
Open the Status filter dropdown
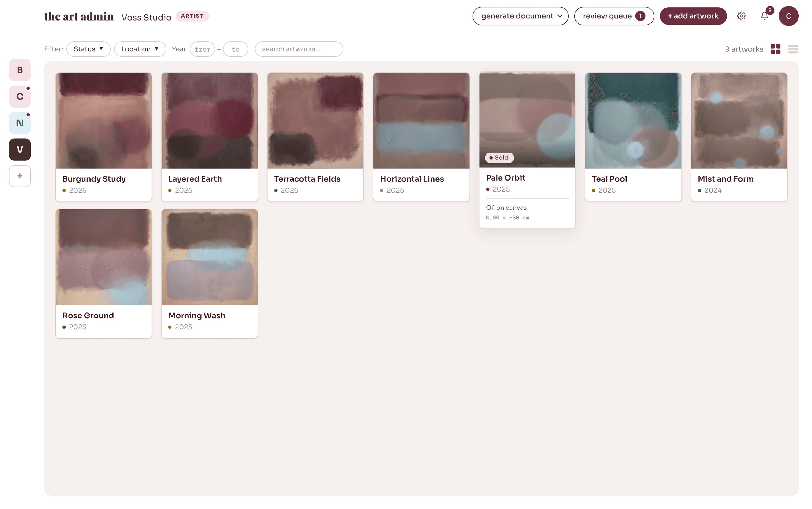(88, 49)
